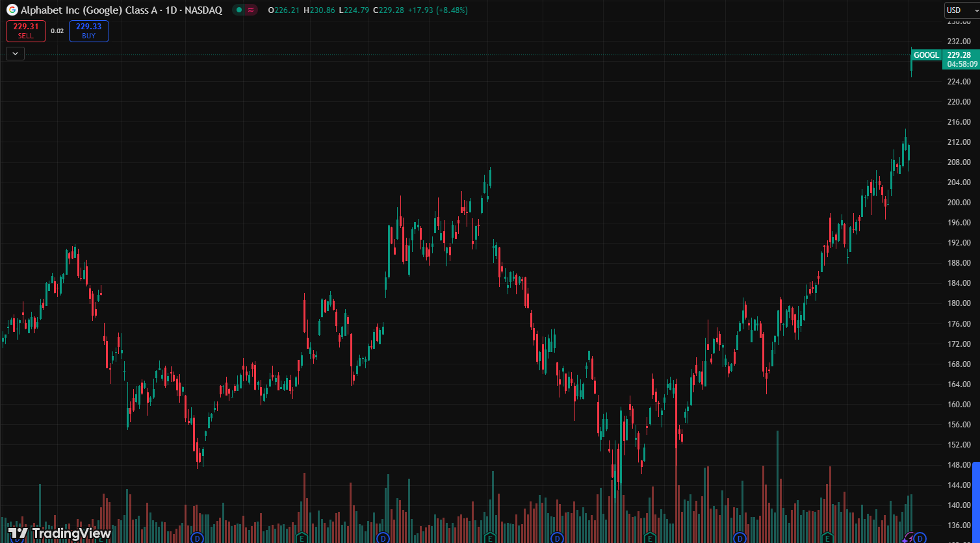Click the 160.00 price axis label

959,405
